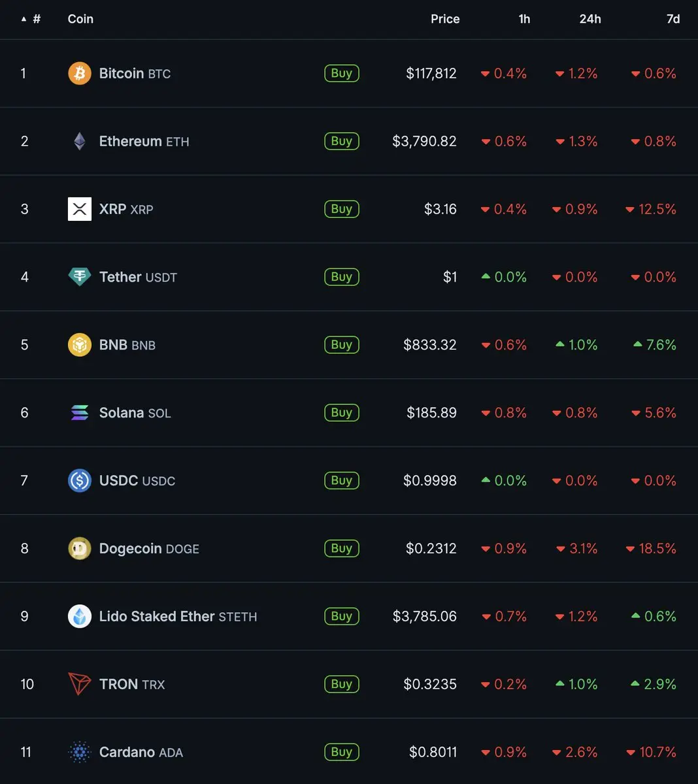This screenshot has height=784, width=698.
Task: Select the Buy button for Cardano
Action: tap(342, 752)
